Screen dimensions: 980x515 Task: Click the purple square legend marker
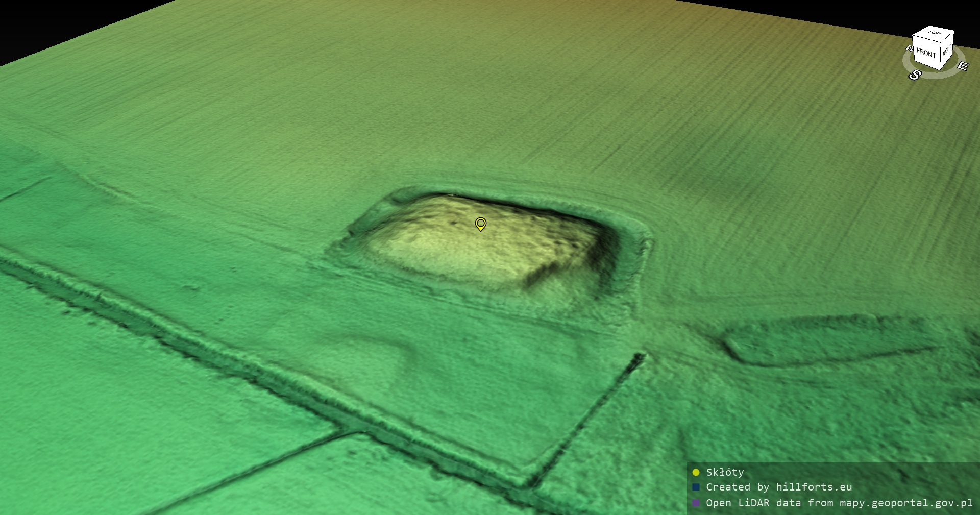tap(696, 503)
